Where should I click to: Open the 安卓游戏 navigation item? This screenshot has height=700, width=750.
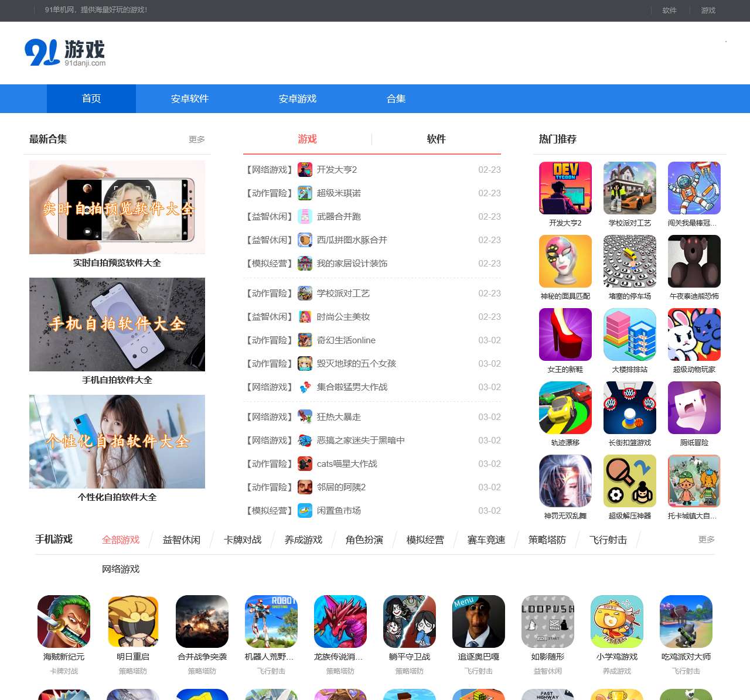298,98
